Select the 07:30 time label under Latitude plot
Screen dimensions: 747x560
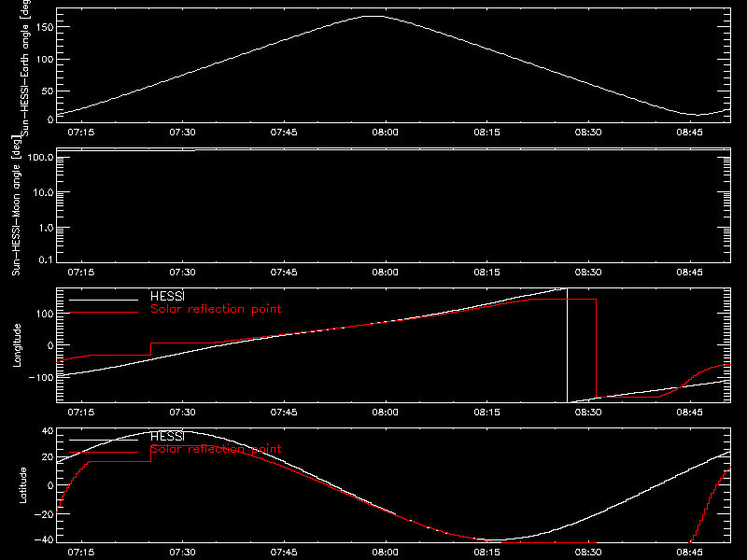182,553
